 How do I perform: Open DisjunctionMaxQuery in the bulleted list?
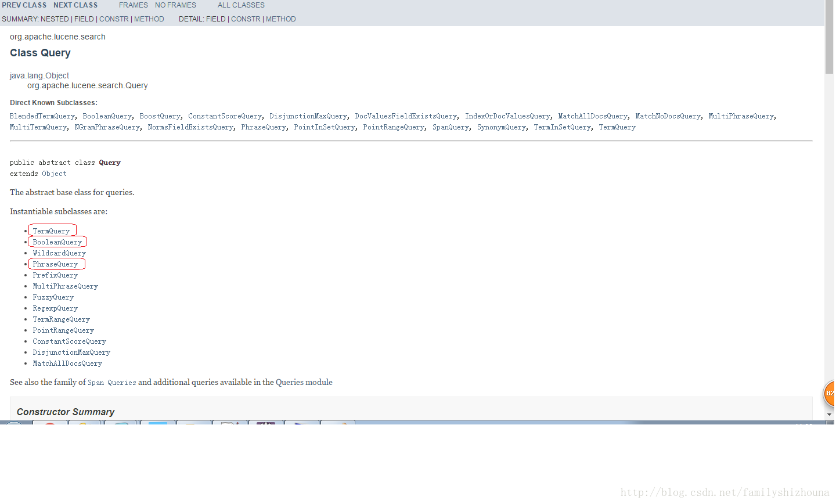[x=71, y=352]
